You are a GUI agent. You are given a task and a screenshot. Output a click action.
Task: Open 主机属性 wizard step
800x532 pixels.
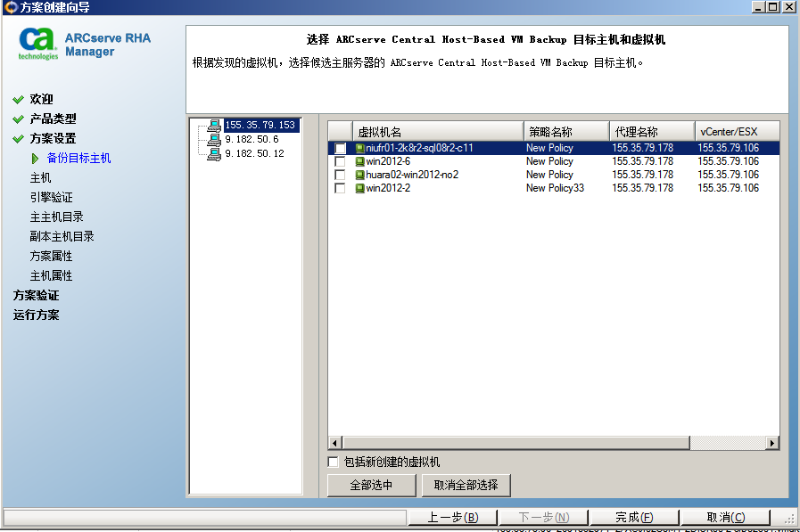tap(51, 275)
